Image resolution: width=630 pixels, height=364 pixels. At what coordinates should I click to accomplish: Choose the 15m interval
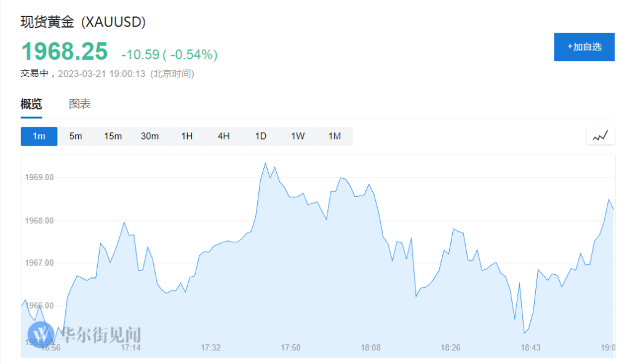click(x=113, y=136)
